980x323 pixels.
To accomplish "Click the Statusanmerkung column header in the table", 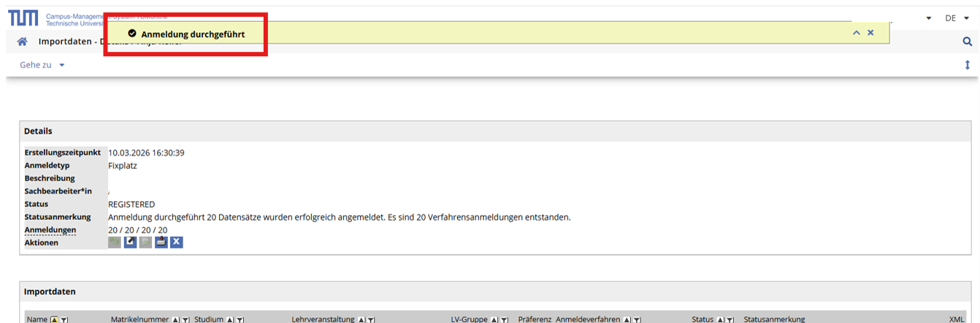I will (774, 320).
